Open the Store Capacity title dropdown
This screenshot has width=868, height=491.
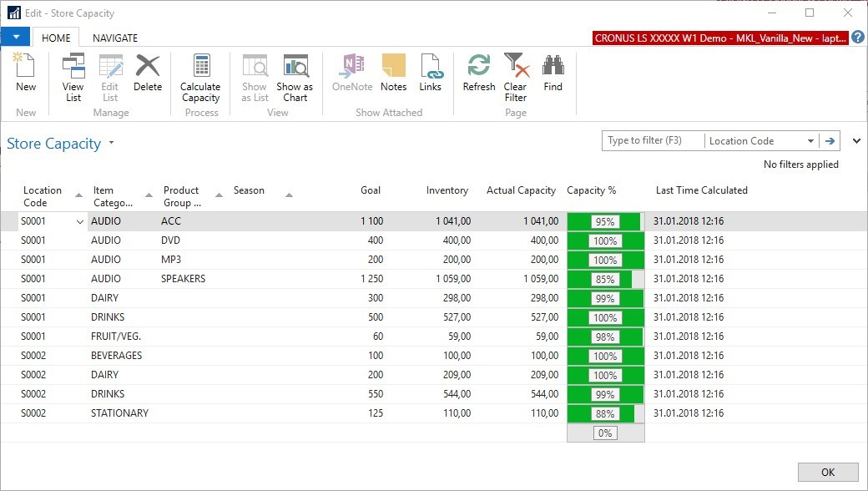111,144
